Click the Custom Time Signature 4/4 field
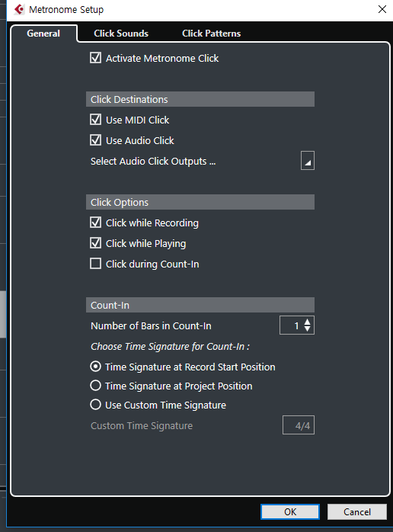 click(x=299, y=425)
